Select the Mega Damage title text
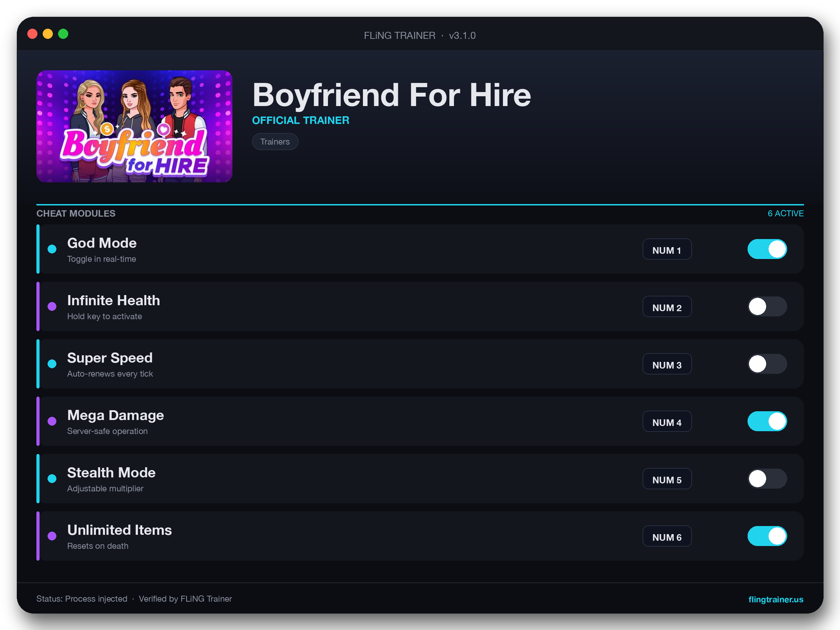 [x=115, y=415]
